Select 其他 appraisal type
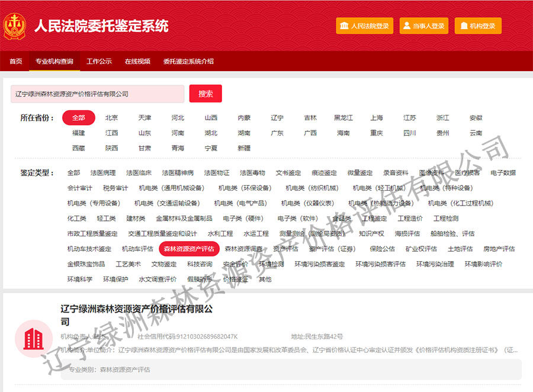Screen dimensions: 533x392 [265, 279]
